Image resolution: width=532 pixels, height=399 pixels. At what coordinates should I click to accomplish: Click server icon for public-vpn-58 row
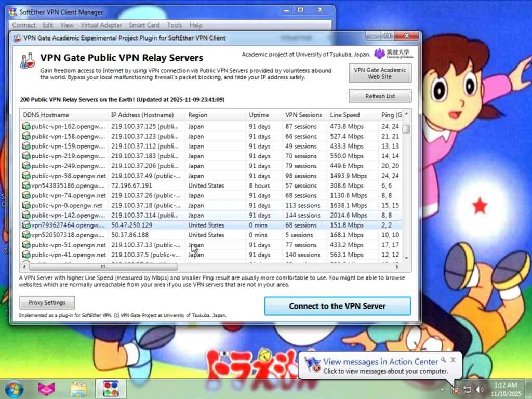[x=26, y=176]
